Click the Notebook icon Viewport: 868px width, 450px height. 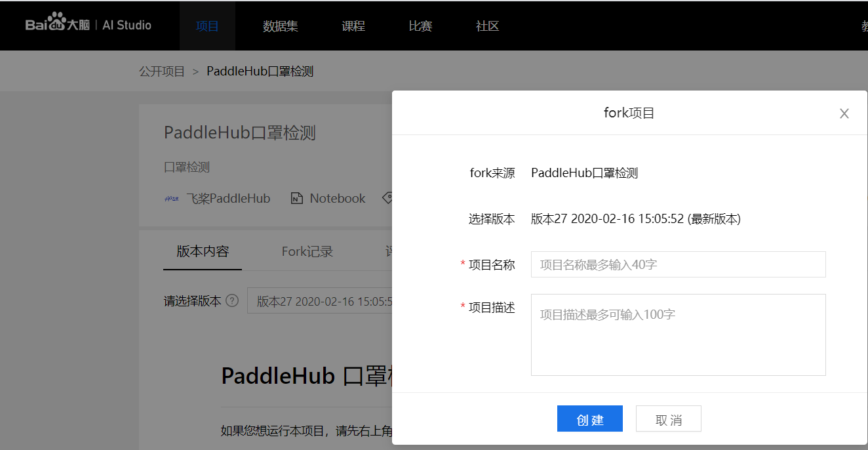[297, 198]
